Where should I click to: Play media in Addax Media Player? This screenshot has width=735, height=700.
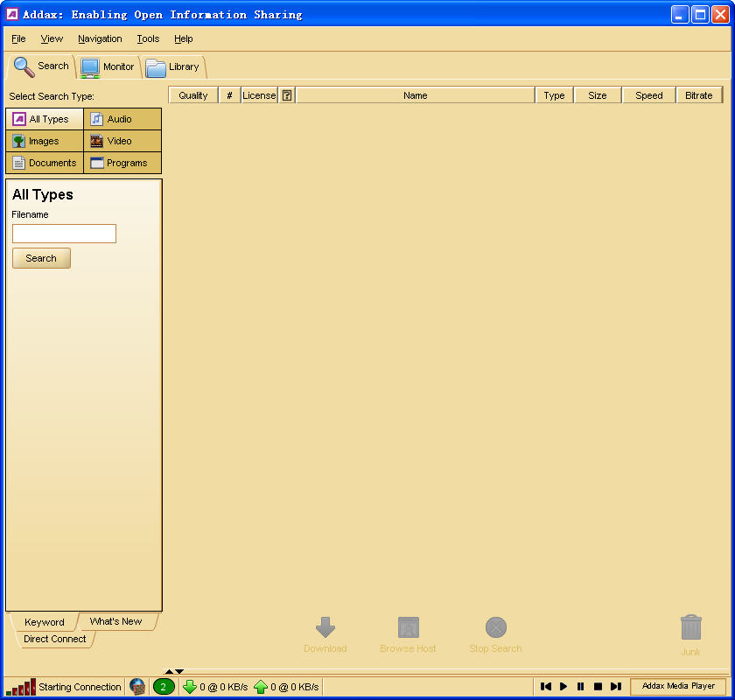click(x=563, y=686)
